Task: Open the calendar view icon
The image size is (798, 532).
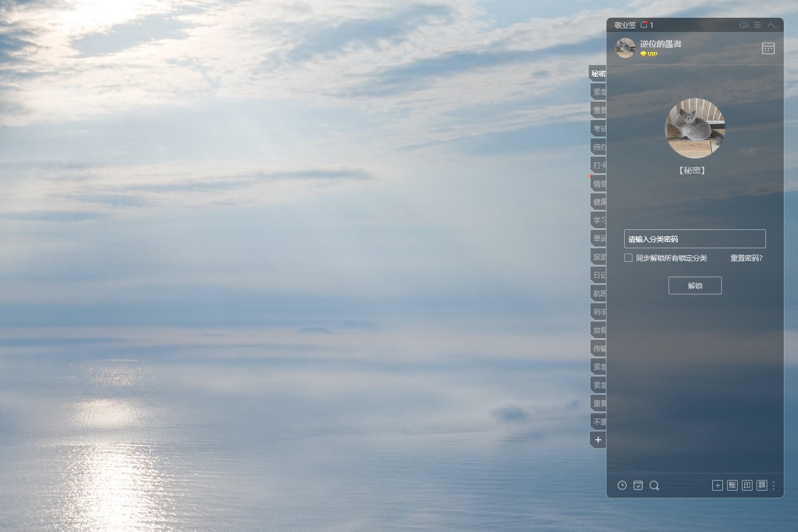Action: pos(768,48)
